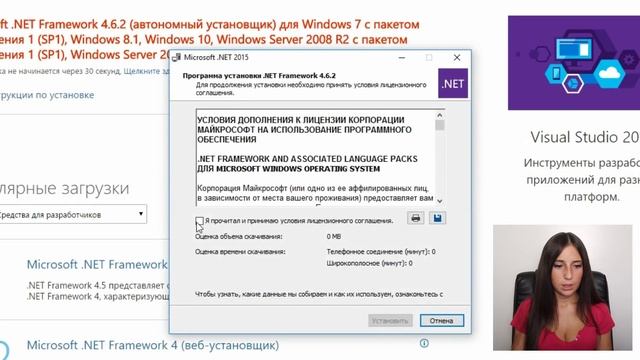This screenshot has height=360, width=640.
Task: Click the license scrollbar thumb
Action: click(x=440, y=125)
